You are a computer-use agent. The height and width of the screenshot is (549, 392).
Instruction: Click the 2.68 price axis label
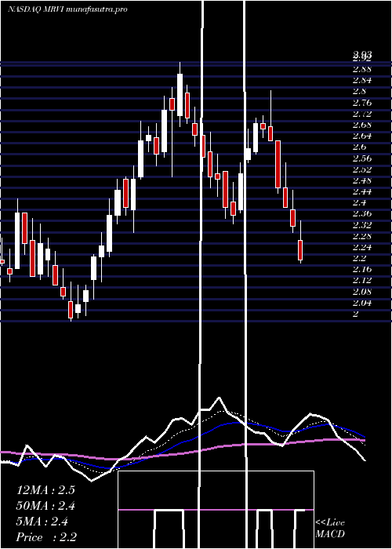pos(362,125)
